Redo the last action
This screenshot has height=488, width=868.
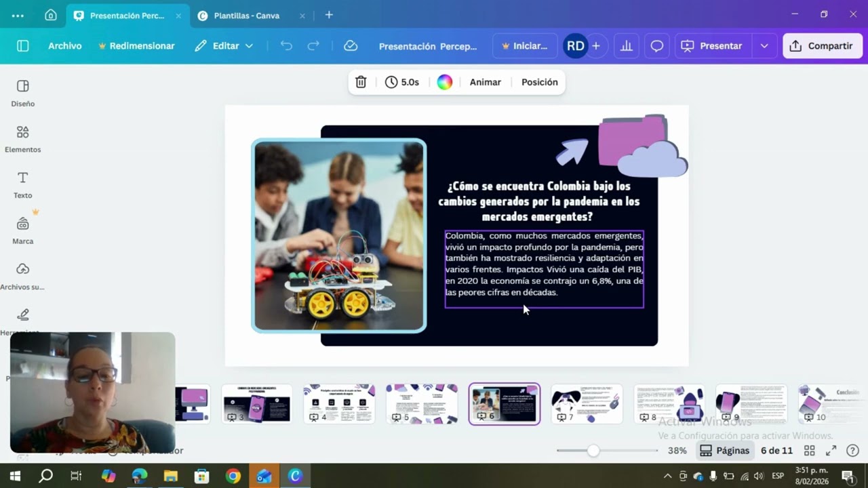coord(313,46)
